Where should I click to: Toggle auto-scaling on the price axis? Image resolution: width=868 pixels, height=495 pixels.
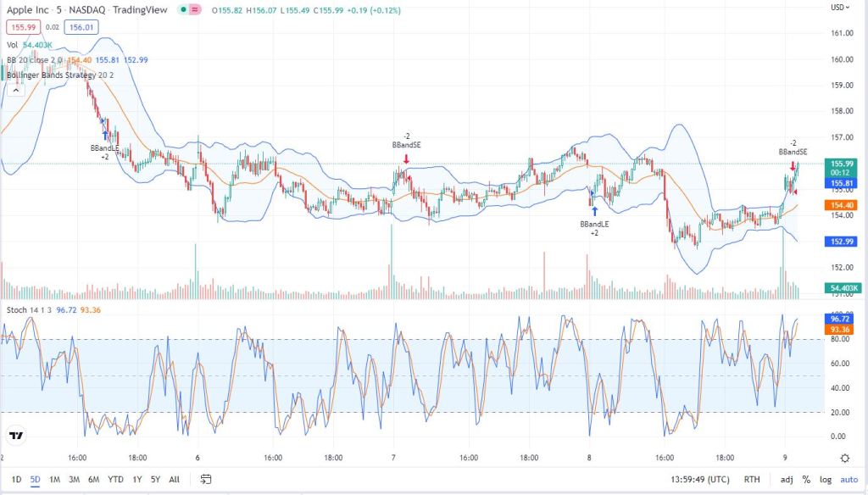[851, 479]
